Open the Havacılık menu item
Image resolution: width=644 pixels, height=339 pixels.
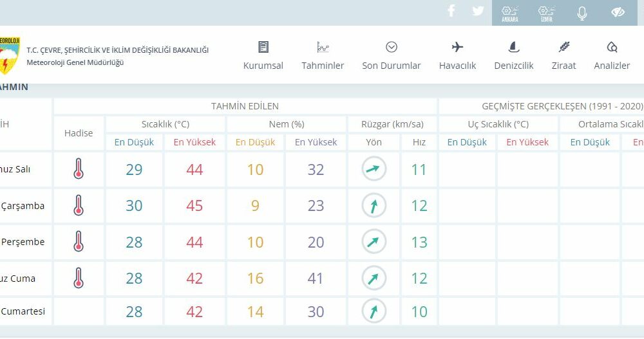click(x=457, y=55)
